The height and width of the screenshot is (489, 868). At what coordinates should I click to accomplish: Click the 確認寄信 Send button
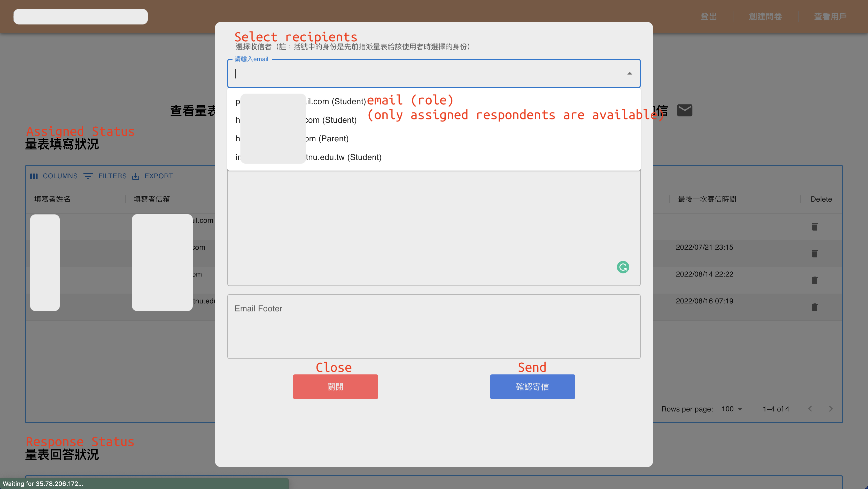(x=532, y=386)
